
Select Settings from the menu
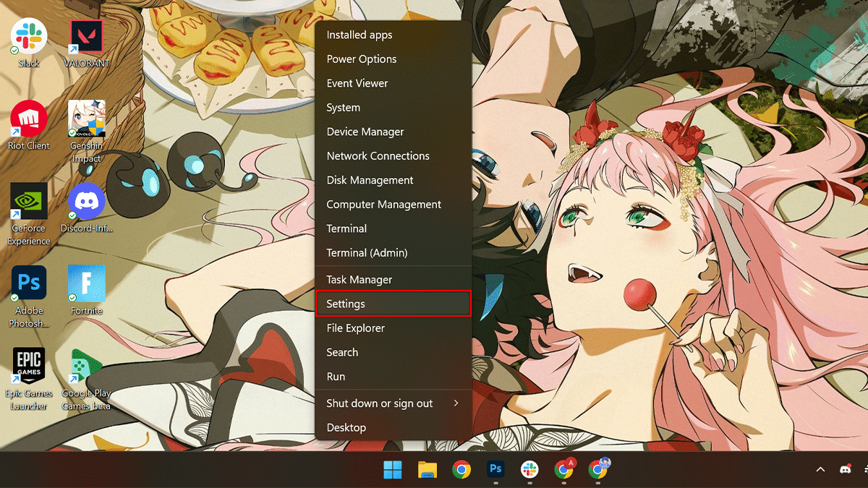tap(393, 304)
